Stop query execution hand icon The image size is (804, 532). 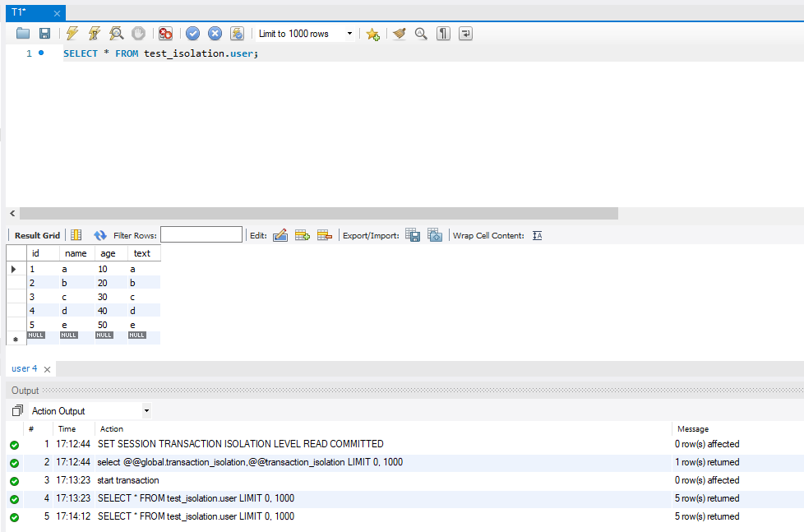pyautogui.click(x=138, y=34)
